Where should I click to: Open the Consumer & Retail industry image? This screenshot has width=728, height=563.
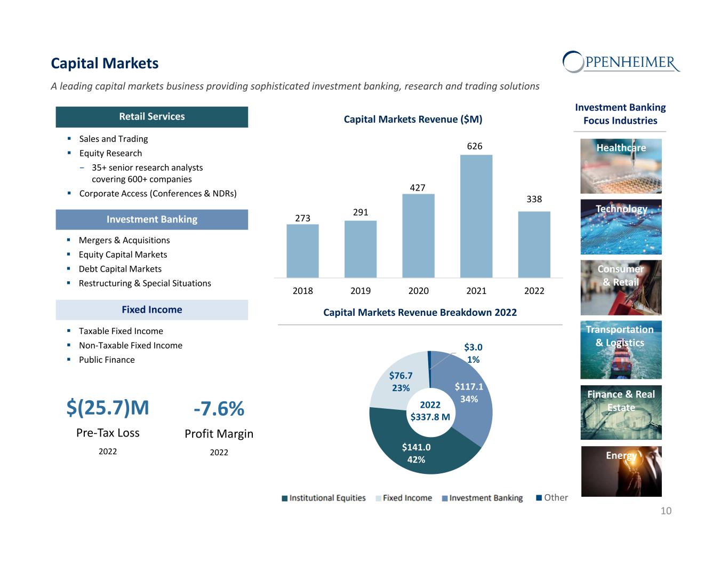tap(621, 288)
